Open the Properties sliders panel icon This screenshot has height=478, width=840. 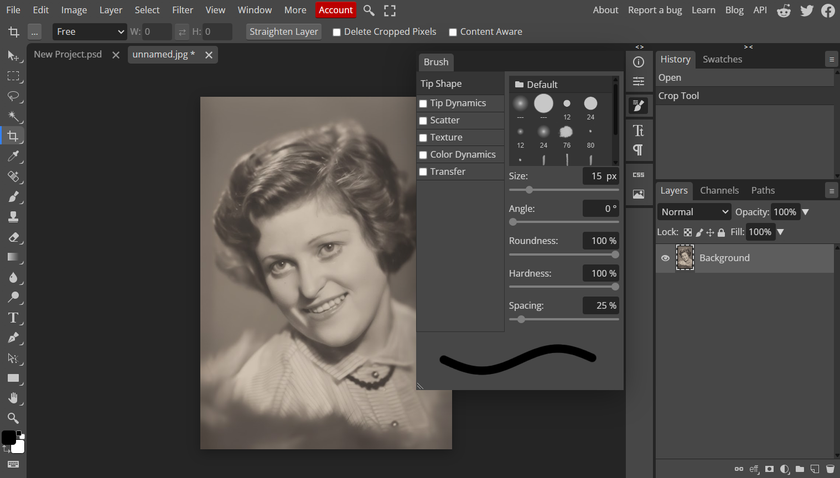(x=639, y=81)
